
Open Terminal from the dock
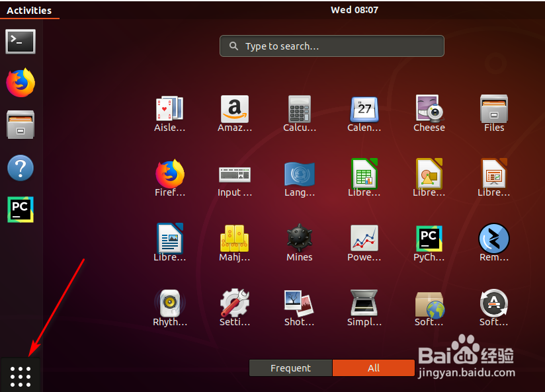[x=21, y=42]
